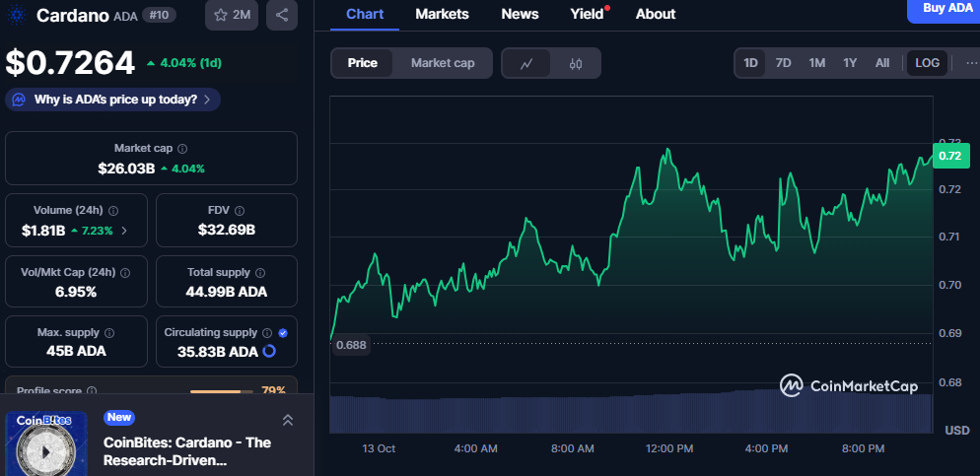Viewport: 980px width, 476px height.
Task: Open the News tab
Action: 520,14
